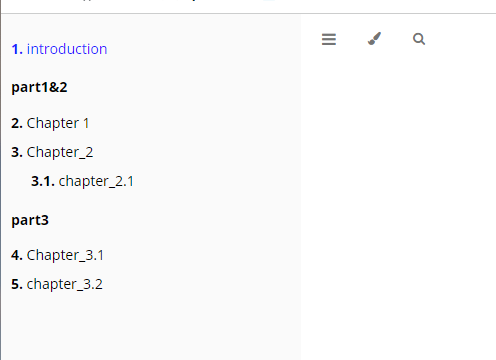Image resolution: width=496 pixels, height=360 pixels.
Task: Click the part1&2 section heading
Action: (39, 87)
